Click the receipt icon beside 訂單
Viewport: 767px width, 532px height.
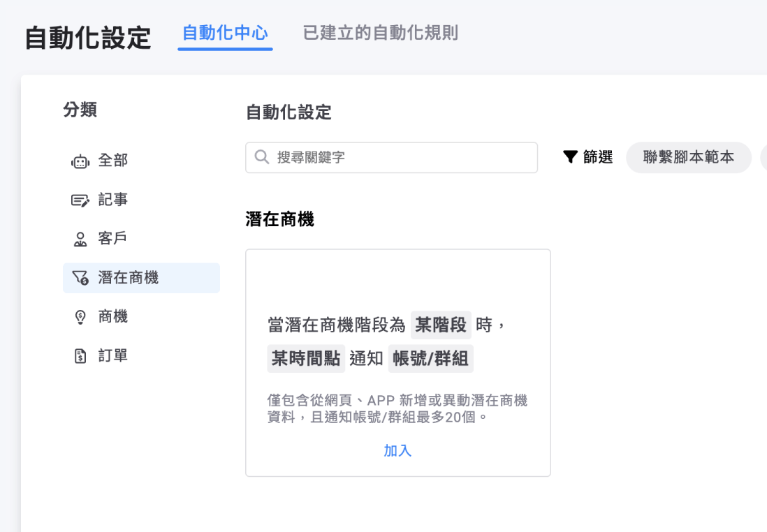(x=82, y=355)
